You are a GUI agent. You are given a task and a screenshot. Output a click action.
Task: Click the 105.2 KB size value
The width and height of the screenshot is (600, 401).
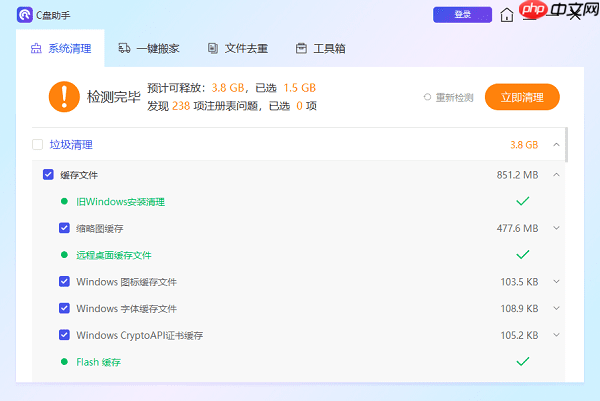pyautogui.click(x=519, y=336)
